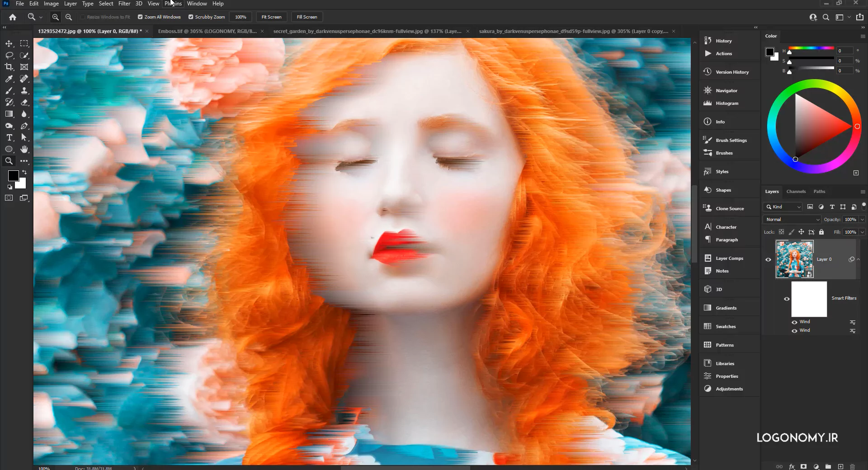Select the Lasso tool

[x=9, y=55]
